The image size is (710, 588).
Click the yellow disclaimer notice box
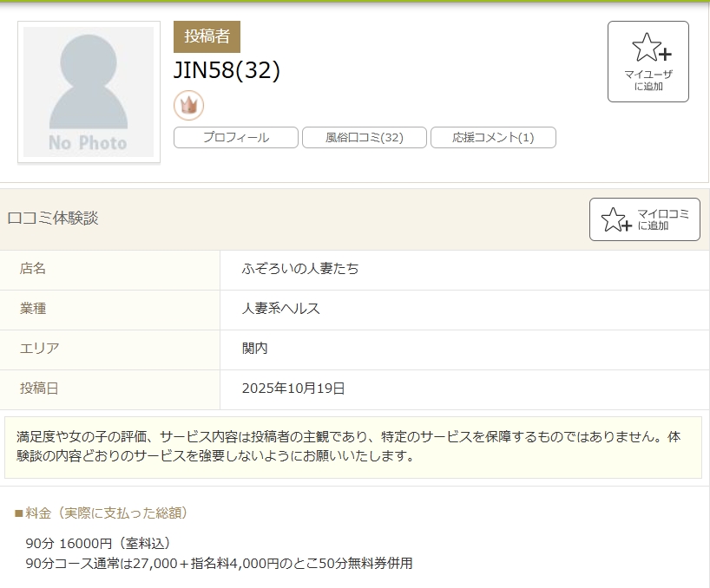tap(352, 447)
